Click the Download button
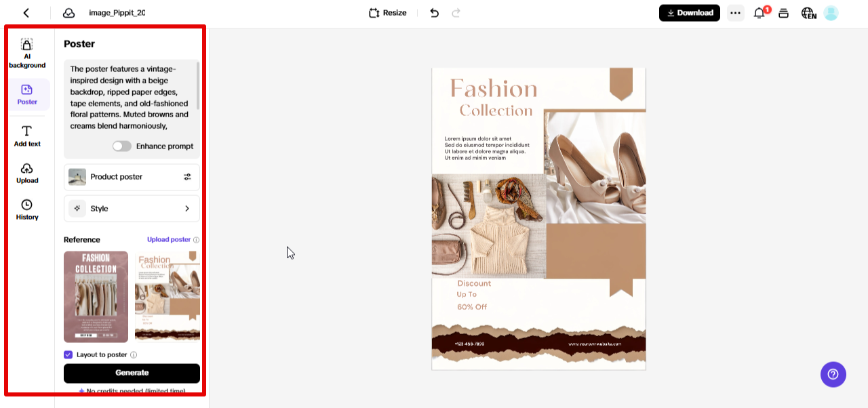This screenshot has height=408, width=868. 689,12
